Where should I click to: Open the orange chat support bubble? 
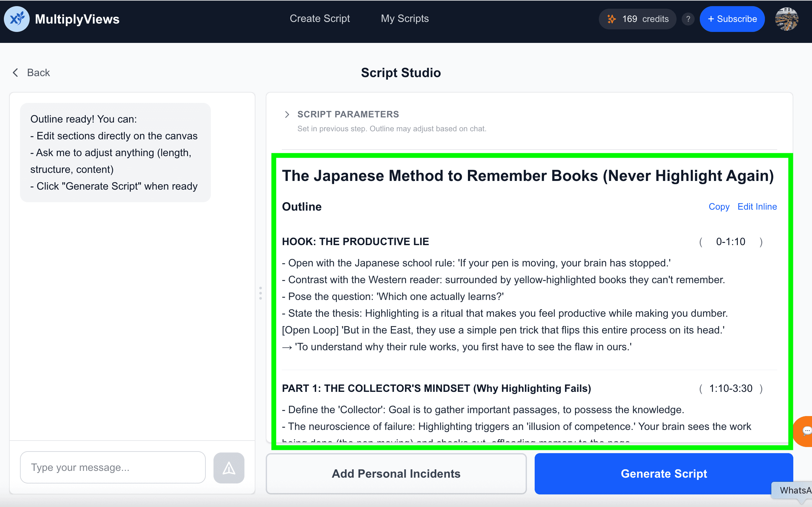(x=805, y=431)
